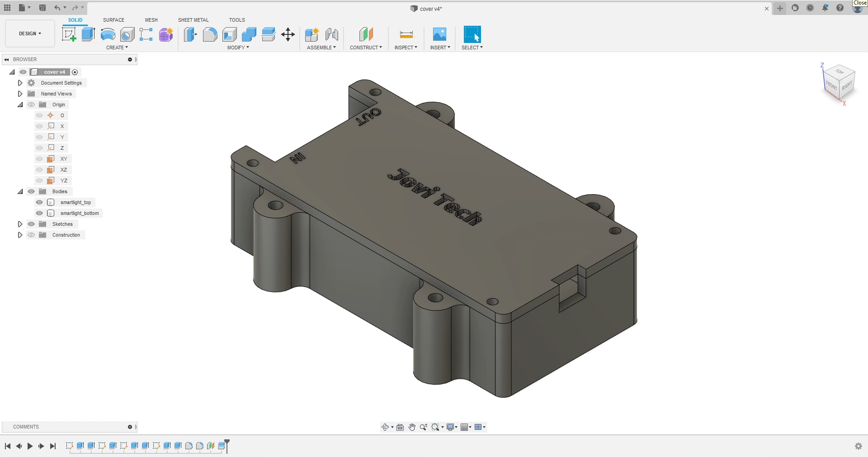
Task: Click the Save icon
Action: point(42,8)
